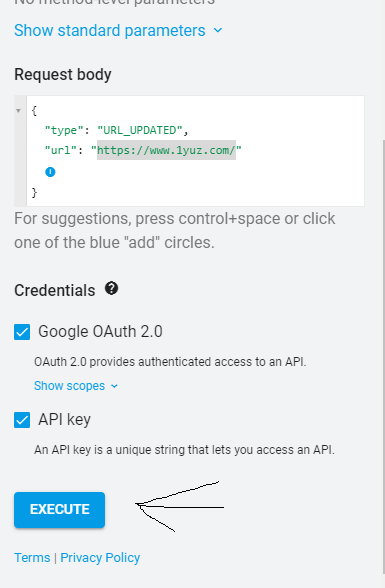Click the url value https://www.1yuz.com/
The image size is (385, 588).
166,150
